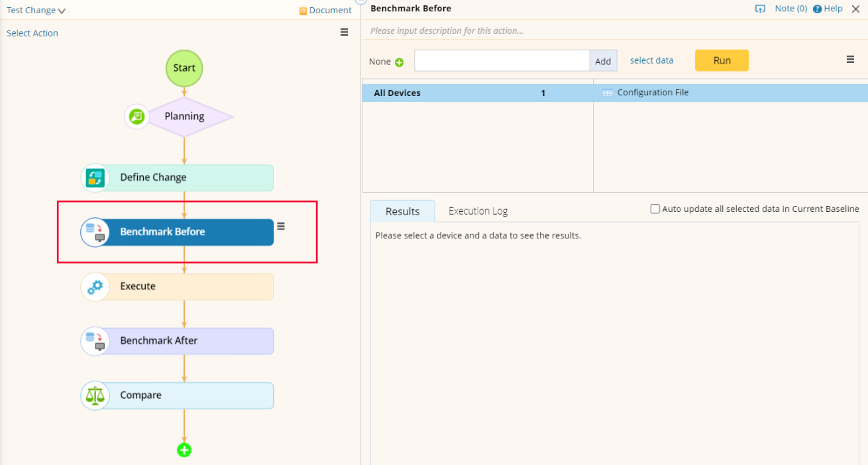Click the device name input field
The height and width of the screenshot is (465, 868).
(x=502, y=61)
